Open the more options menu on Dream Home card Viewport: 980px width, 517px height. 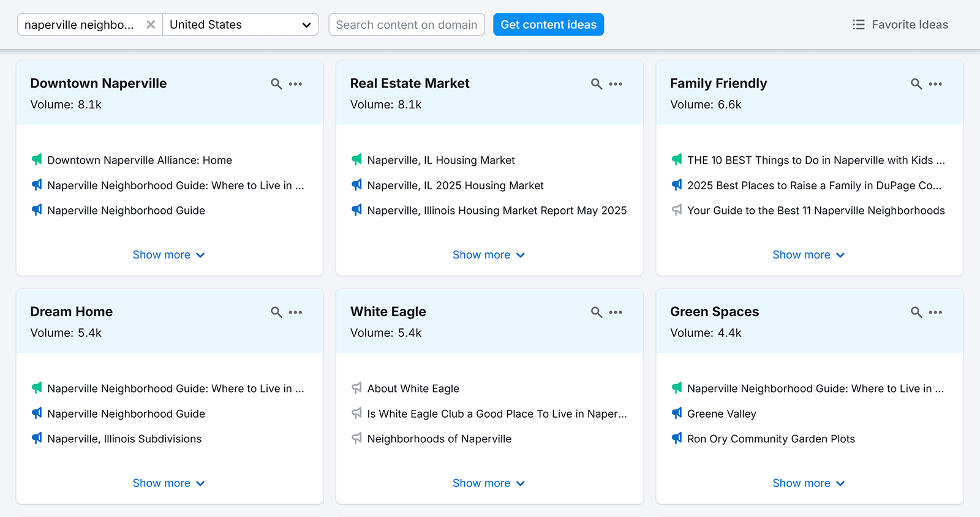(295, 312)
